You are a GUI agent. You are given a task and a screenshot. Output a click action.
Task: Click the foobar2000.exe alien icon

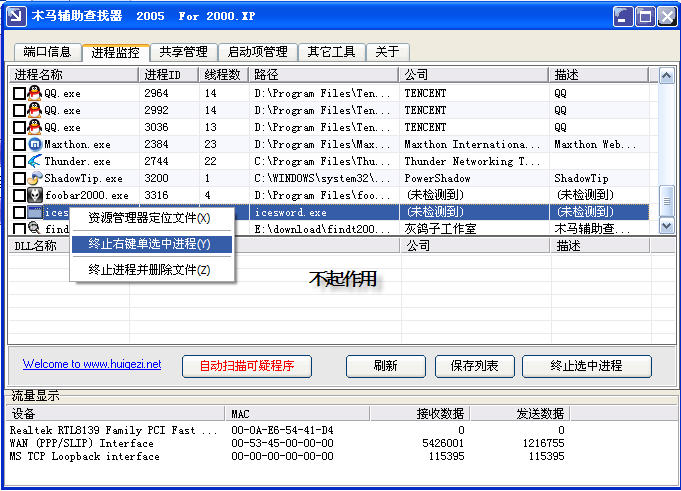click(35, 195)
